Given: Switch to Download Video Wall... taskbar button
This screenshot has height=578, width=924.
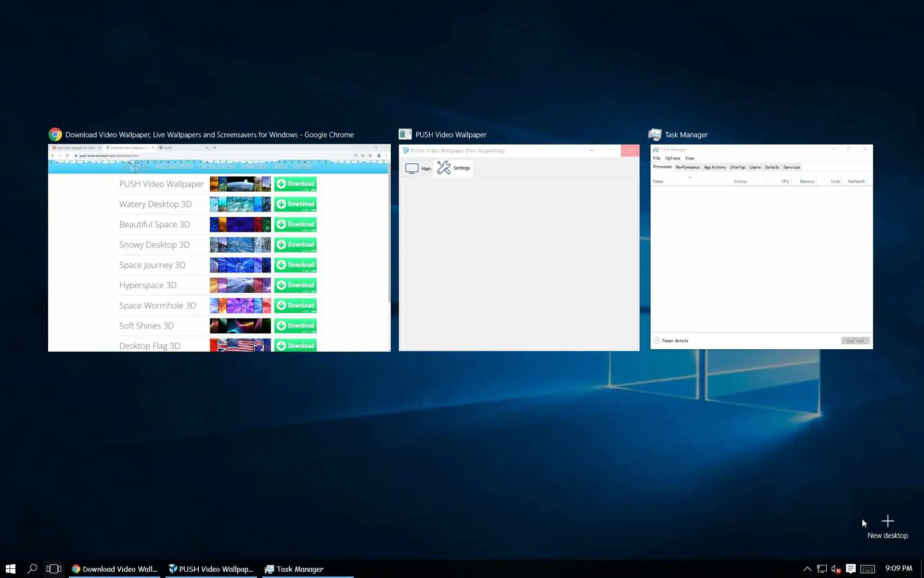Looking at the screenshot, I should (115, 569).
